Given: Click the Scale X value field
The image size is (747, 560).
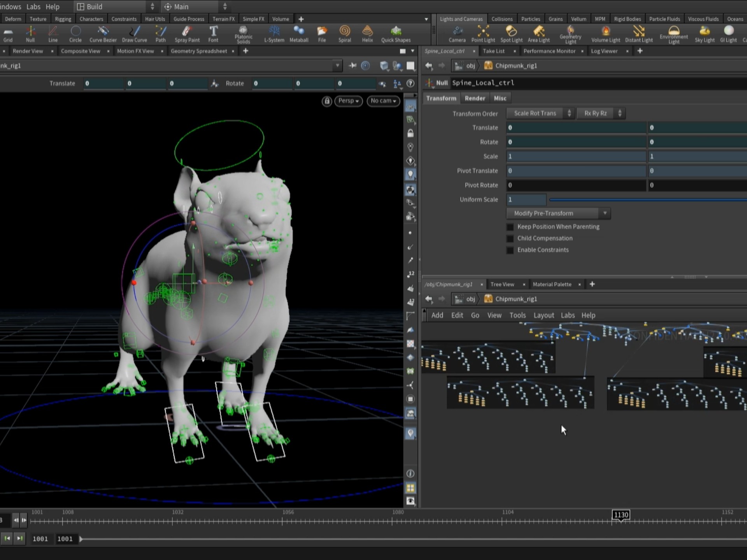Looking at the screenshot, I should pyautogui.click(x=576, y=156).
